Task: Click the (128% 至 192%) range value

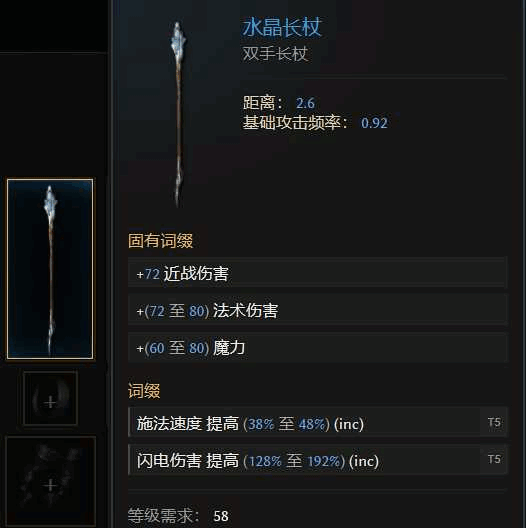Action: (294, 461)
